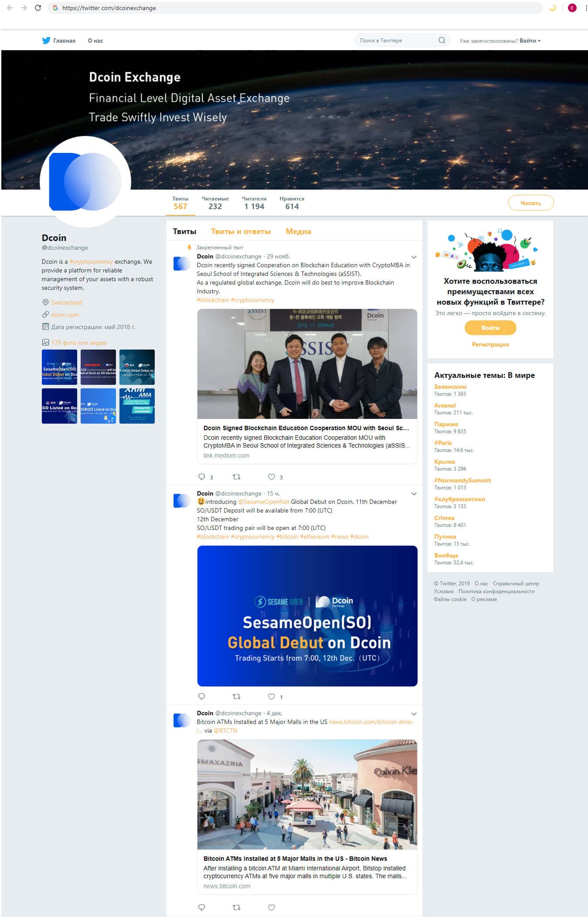Open 179 фото или видео link
The image size is (588, 917).
[x=79, y=343]
